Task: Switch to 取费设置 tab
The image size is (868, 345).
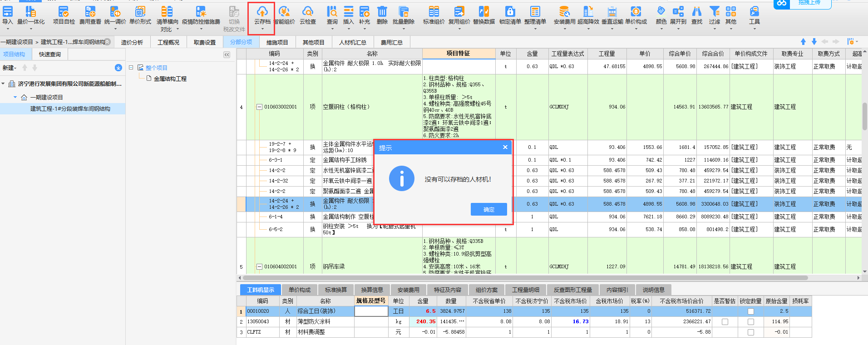Action: 205,42
